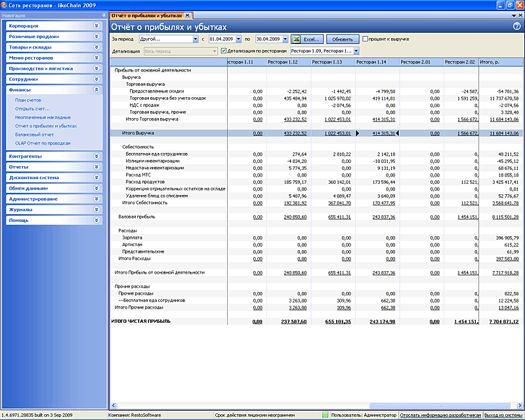Screen dimensions: 525x420
Task: Select the Ресторан 2.01 column header
Action: pyautogui.click(x=421, y=62)
